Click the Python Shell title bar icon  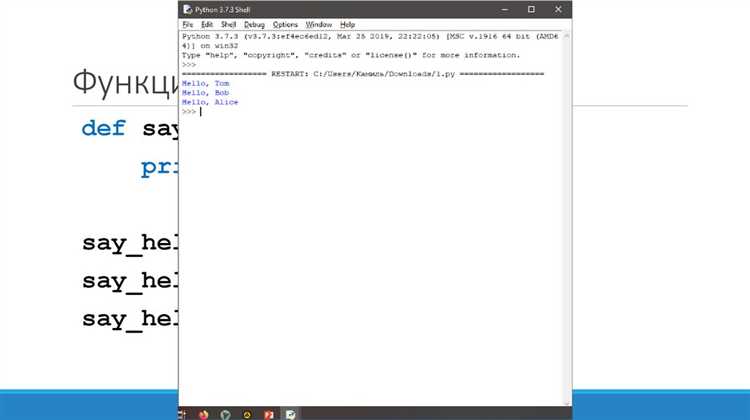click(188, 10)
